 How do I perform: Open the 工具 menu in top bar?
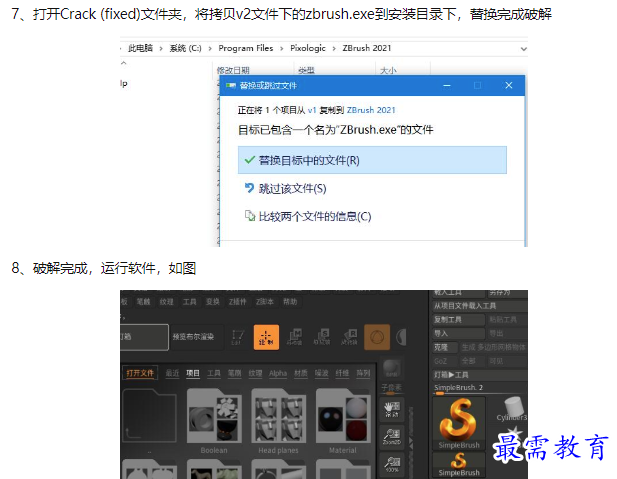coord(189,302)
